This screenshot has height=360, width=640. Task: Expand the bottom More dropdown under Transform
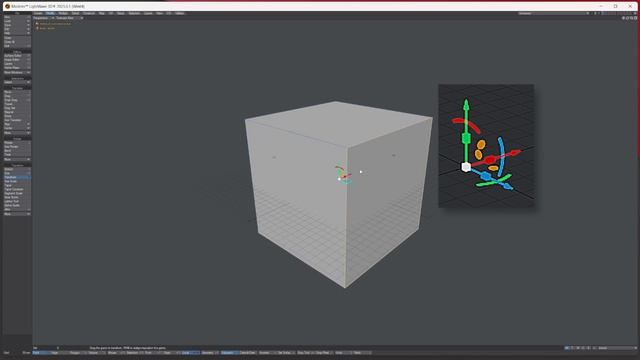(x=17, y=214)
